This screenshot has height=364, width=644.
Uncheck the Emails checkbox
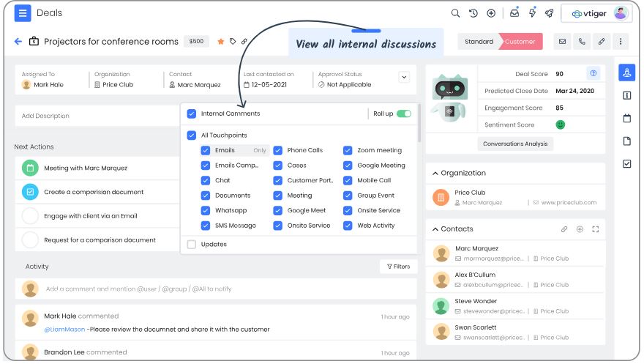[206, 150]
